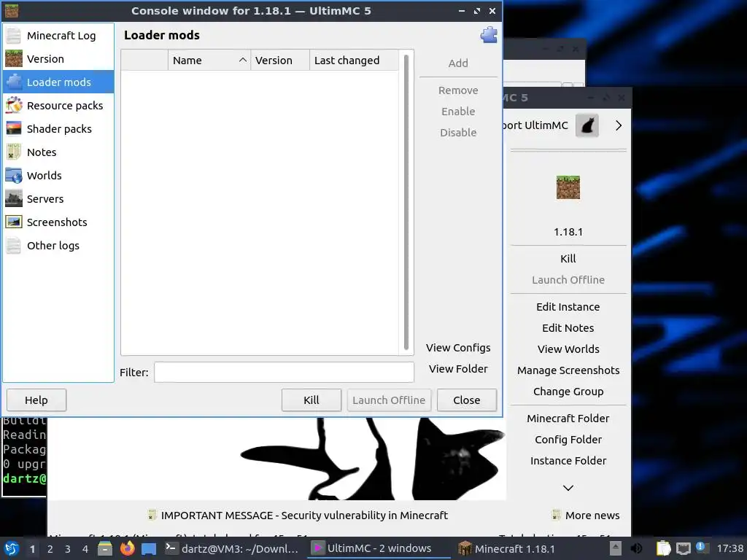Open the Resource packs page

tap(58, 106)
